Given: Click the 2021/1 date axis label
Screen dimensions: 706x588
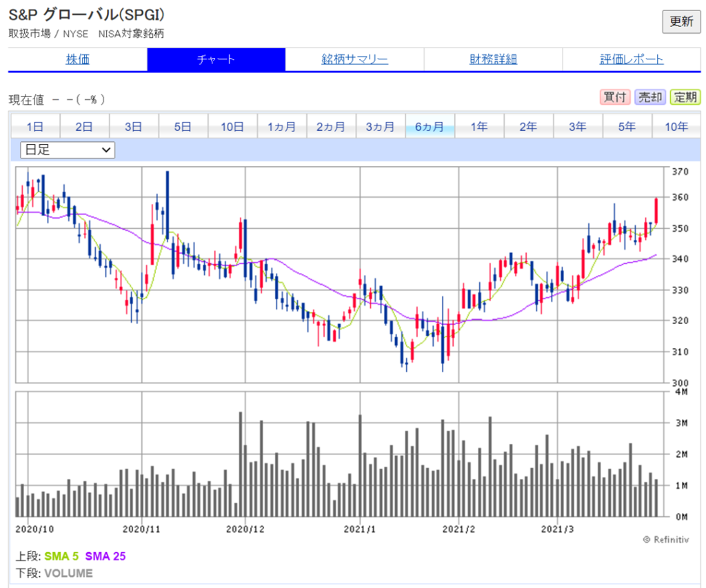Looking at the screenshot, I should tap(360, 529).
